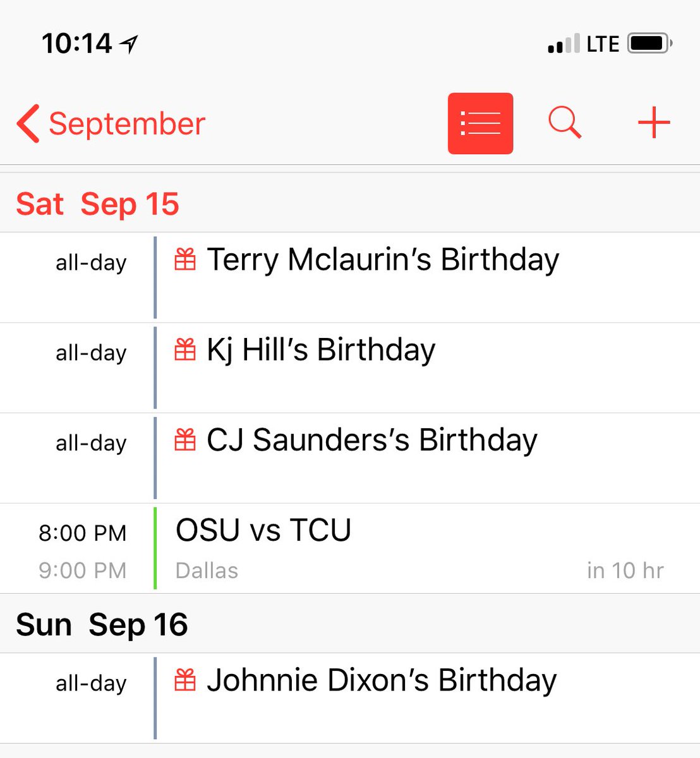
Task: Tap the back chevron arrow
Action: [28, 123]
